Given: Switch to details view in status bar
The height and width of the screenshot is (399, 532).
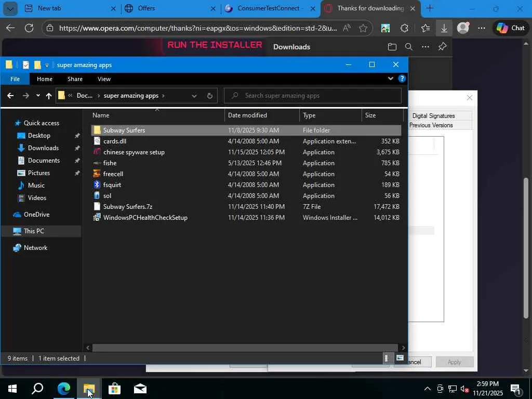Looking at the screenshot, I should pyautogui.click(x=386, y=358).
